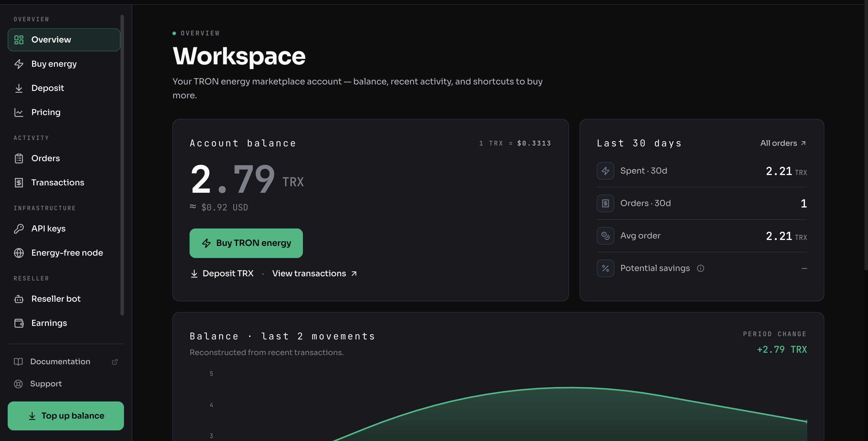Screen dimensions: 868x441
Task: Click the info icon beside Potential savings
Action: pyautogui.click(x=701, y=268)
